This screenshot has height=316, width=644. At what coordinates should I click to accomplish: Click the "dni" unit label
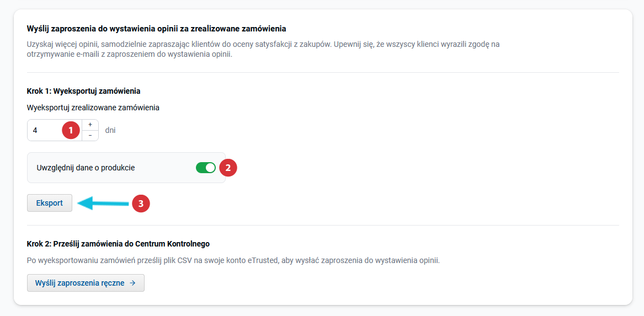[x=110, y=131]
